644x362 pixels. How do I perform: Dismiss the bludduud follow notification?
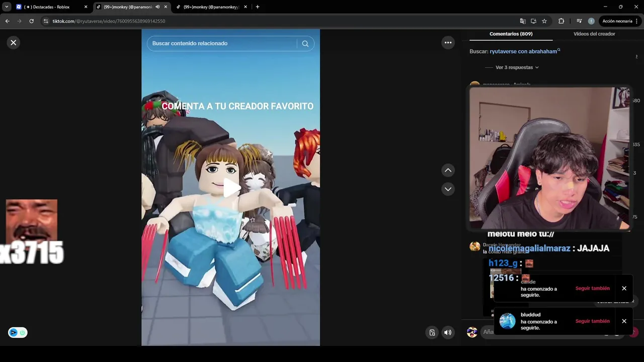click(x=624, y=321)
